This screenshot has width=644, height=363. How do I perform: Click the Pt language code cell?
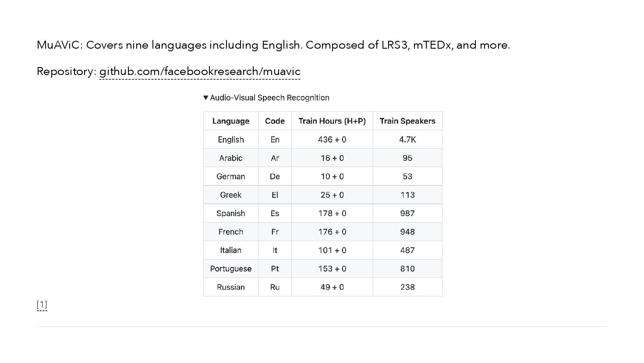point(275,268)
